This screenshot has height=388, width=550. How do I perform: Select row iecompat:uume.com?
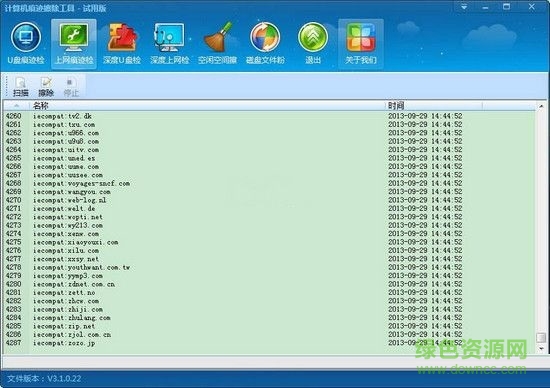pyautogui.click(x=269, y=167)
